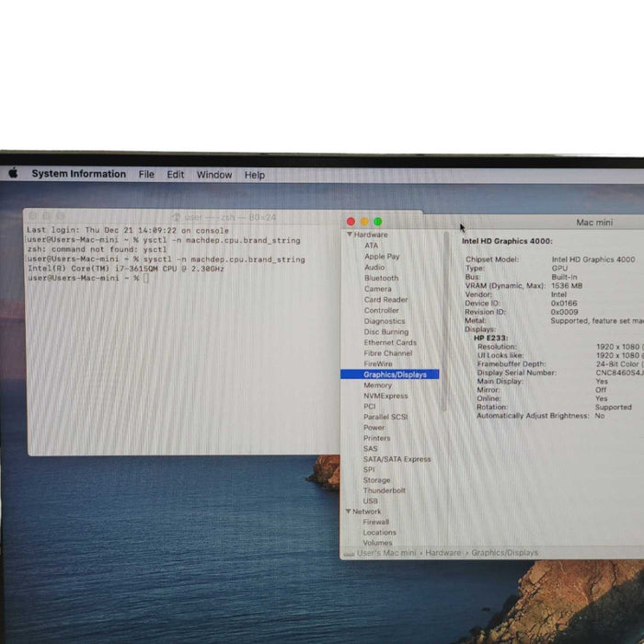The image size is (644, 644).
Task: Click Hardware in the path bar
Action: [x=443, y=553]
